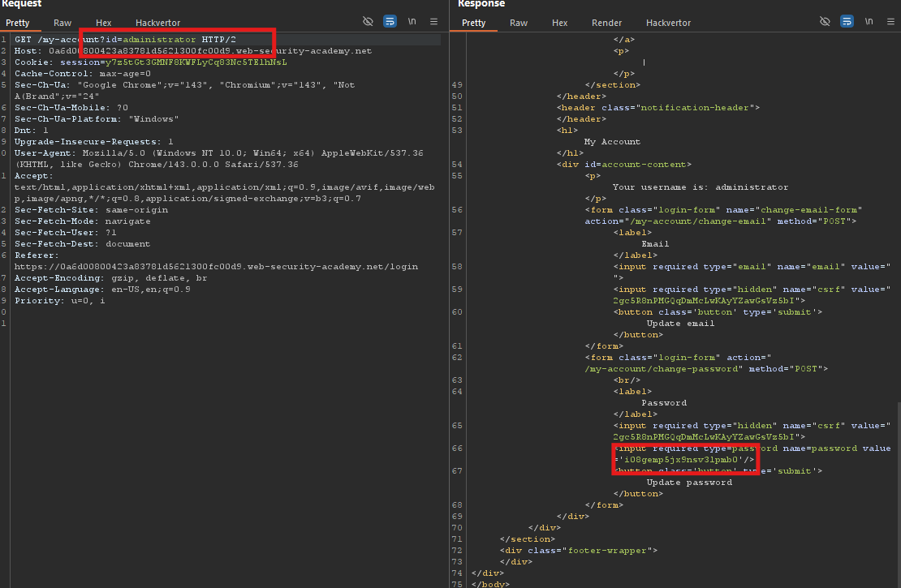901x588 pixels.
Task: Switch to the Response Render tab
Action: (x=607, y=23)
